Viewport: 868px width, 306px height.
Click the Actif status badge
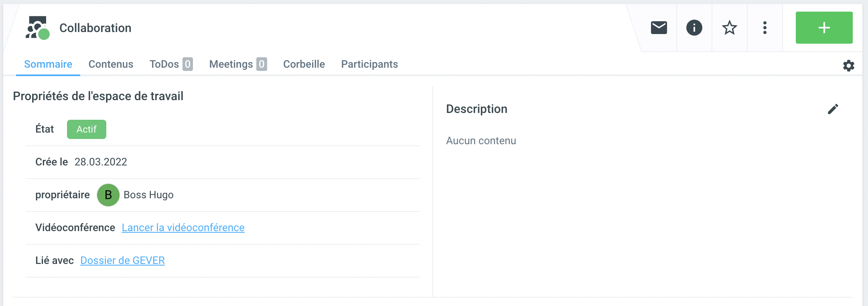point(86,129)
